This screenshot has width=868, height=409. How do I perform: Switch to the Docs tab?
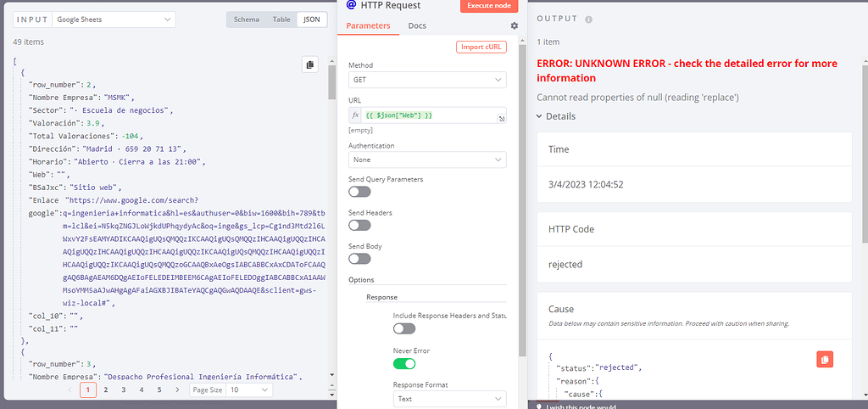[417, 25]
